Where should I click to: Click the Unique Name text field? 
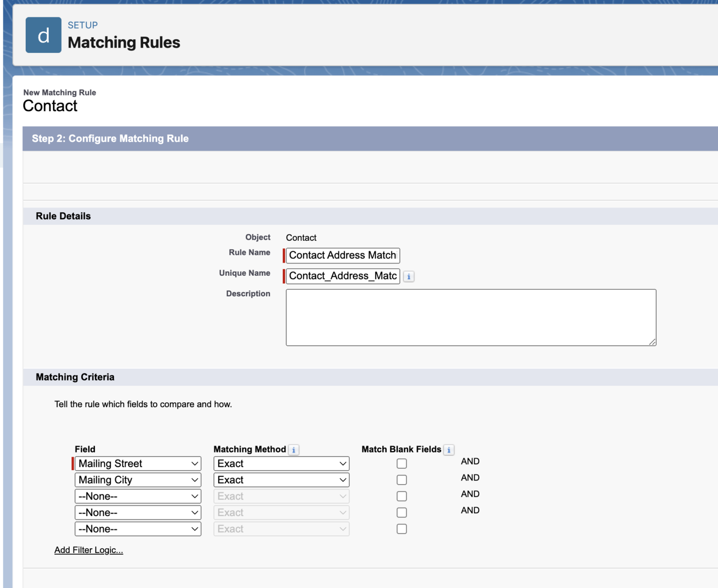point(343,276)
